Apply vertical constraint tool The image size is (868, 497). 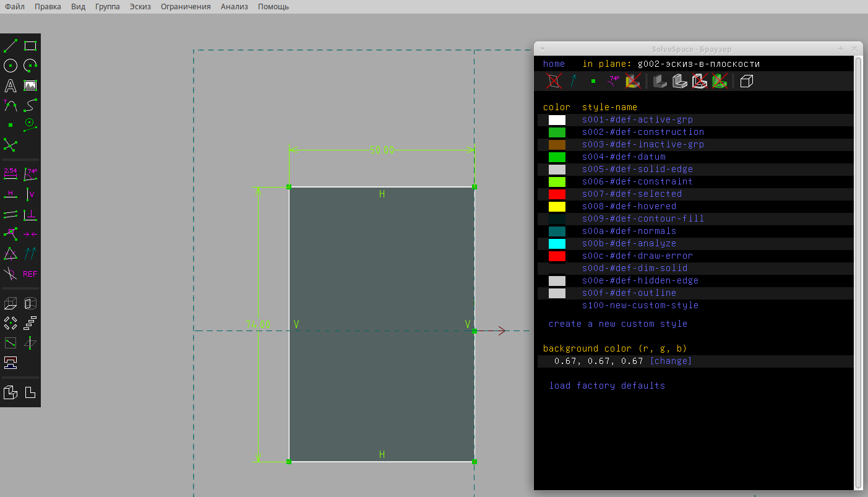coord(30,194)
